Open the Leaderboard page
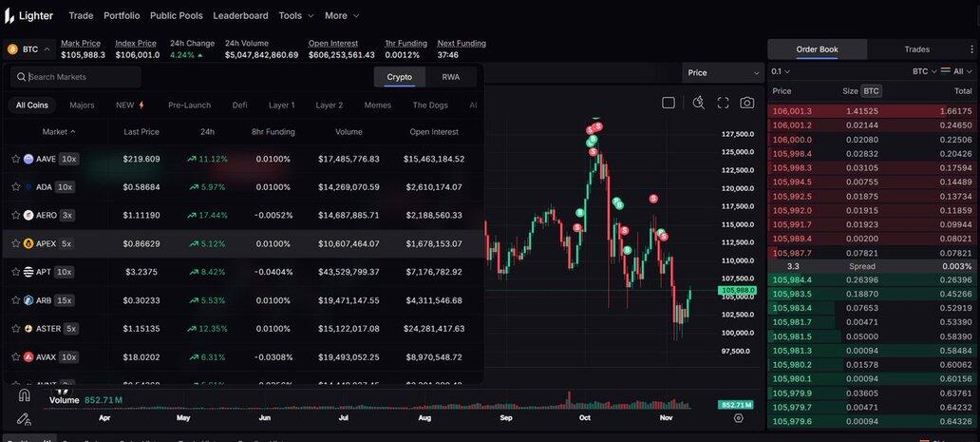Screen dimensions: 980x442 pos(240,15)
